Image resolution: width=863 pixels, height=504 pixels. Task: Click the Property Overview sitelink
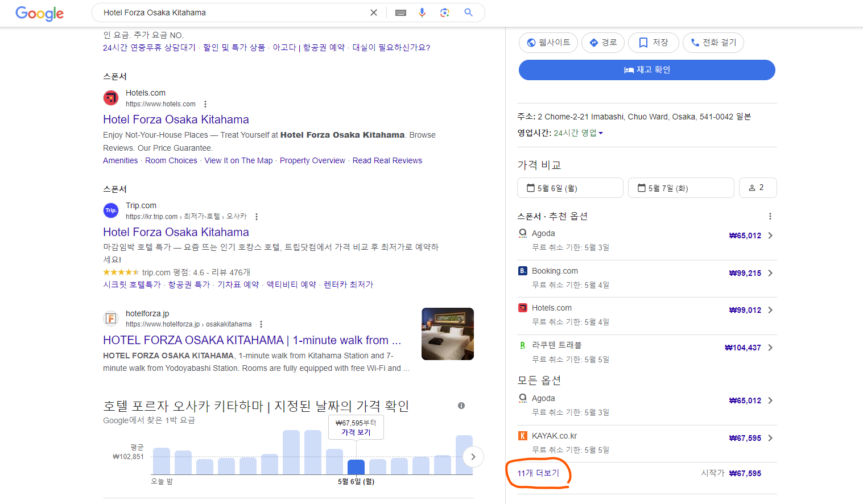click(x=312, y=160)
